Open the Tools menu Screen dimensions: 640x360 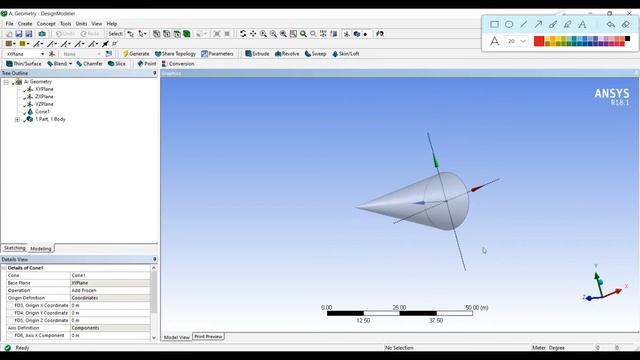pos(66,24)
